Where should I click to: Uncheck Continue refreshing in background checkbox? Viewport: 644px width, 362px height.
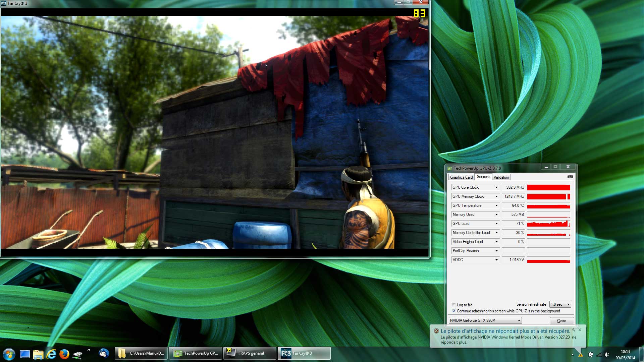(454, 311)
